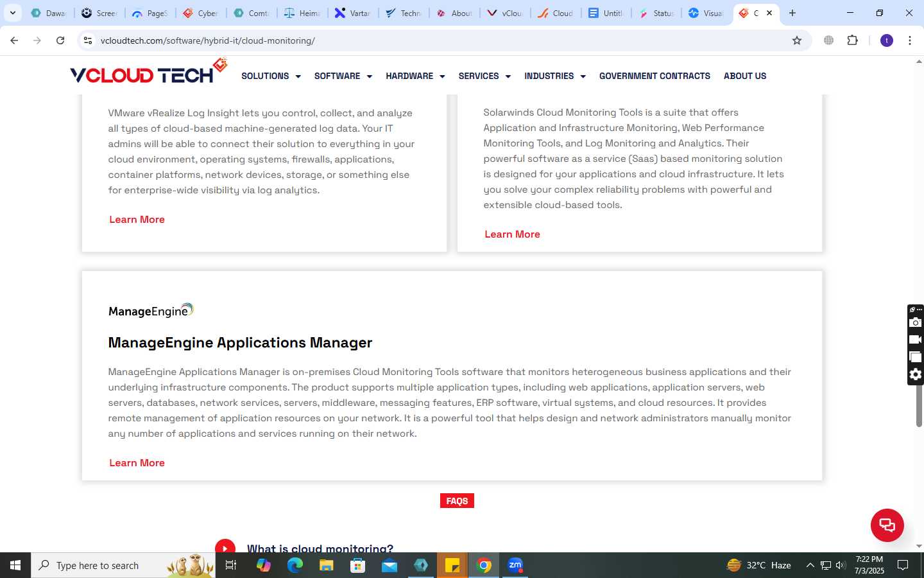Switch to the Vartar browser tab
This screenshot has height=578, width=924.
tap(352, 13)
